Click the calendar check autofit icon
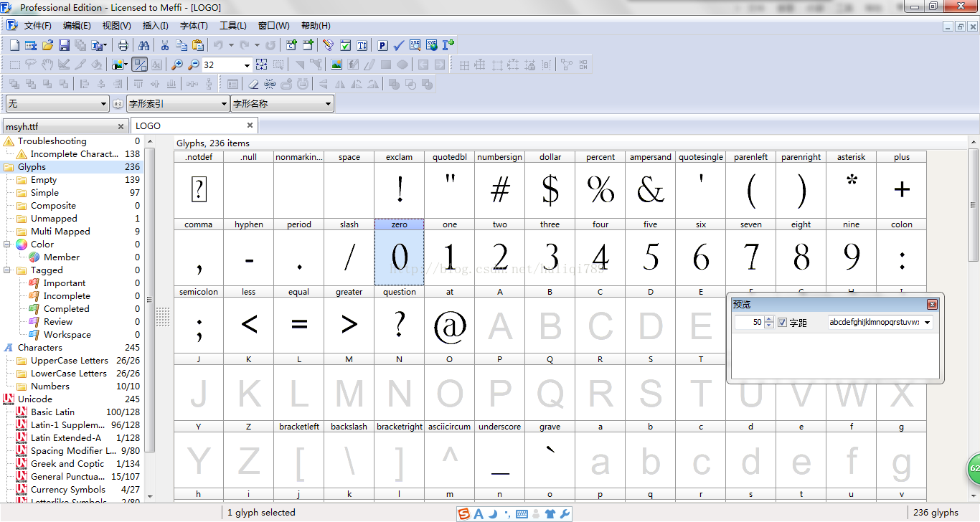 [x=346, y=45]
